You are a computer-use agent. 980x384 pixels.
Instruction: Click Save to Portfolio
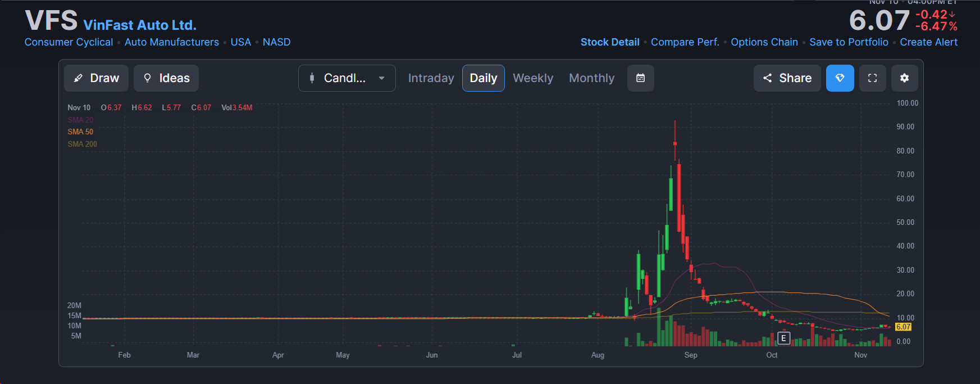coord(849,42)
